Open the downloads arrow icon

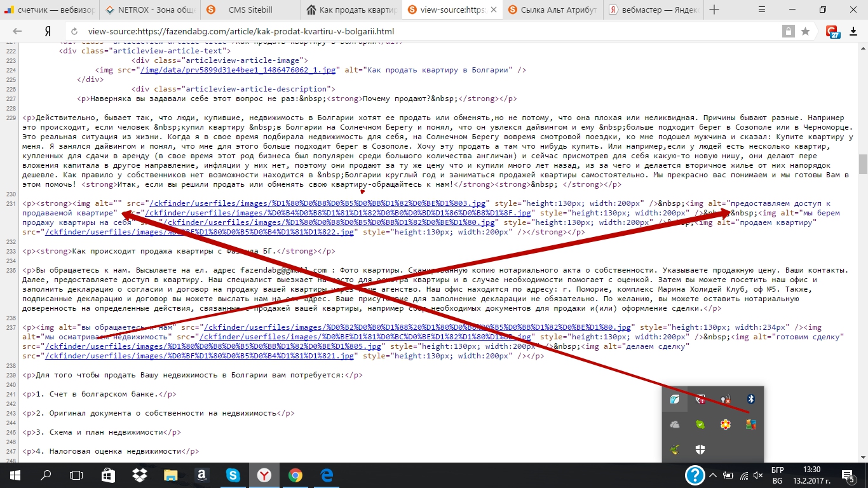tap(853, 31)
